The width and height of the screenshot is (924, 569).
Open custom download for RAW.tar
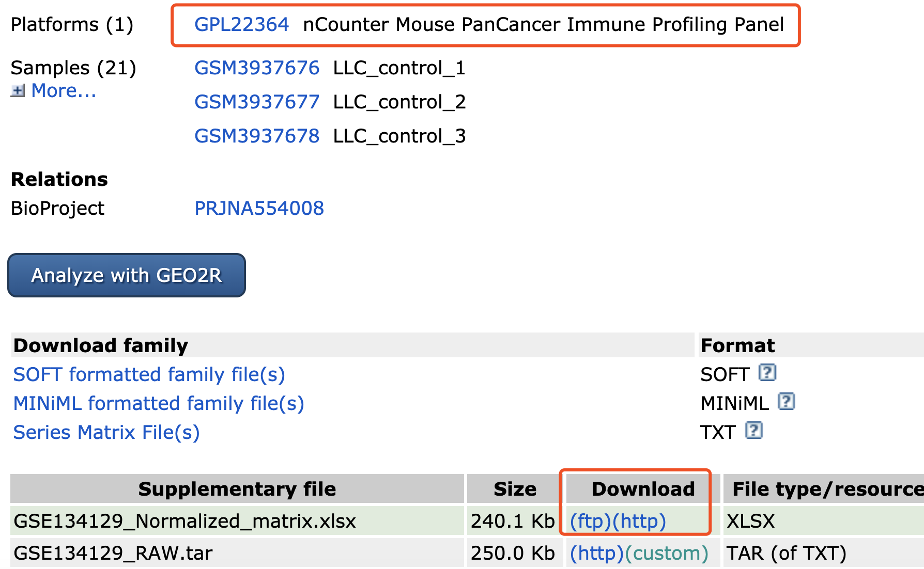click(667, 553)
